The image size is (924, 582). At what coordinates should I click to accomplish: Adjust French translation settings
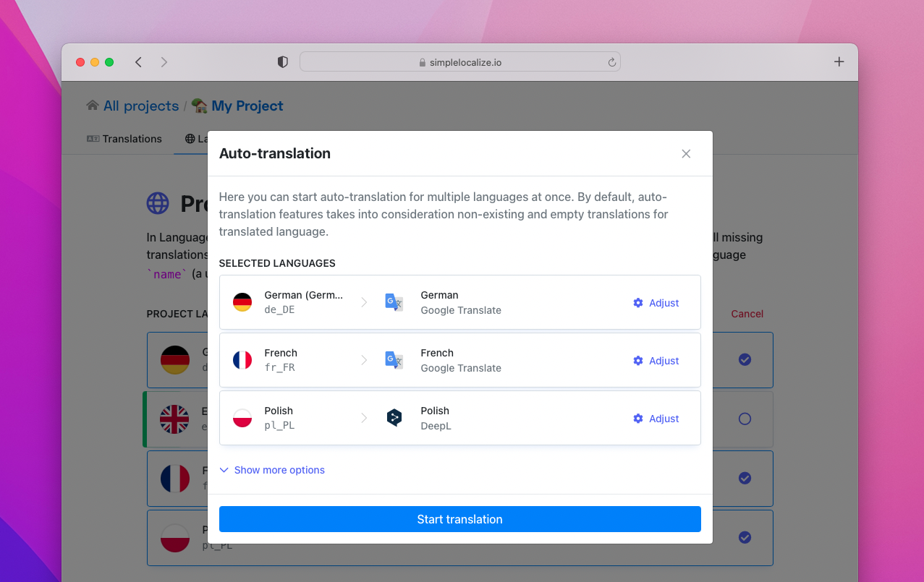click(x=656, y=361)
